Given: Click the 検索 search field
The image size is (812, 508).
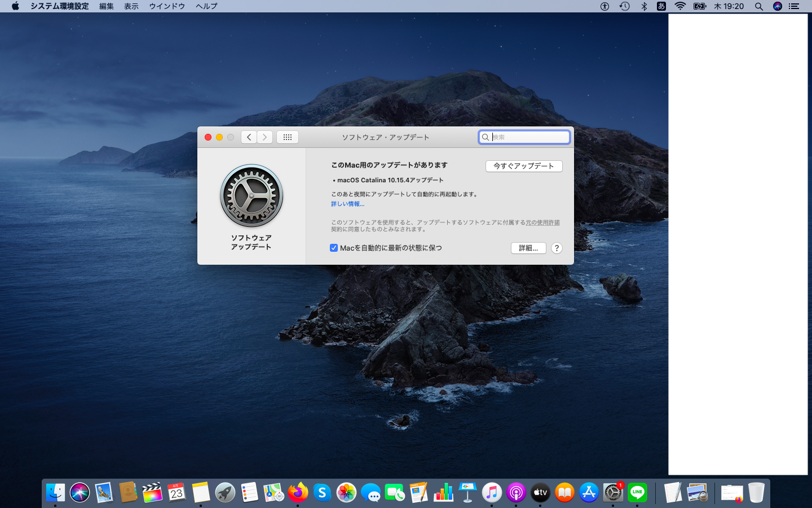Looking at the screenshot, I should tap(529, 137).
